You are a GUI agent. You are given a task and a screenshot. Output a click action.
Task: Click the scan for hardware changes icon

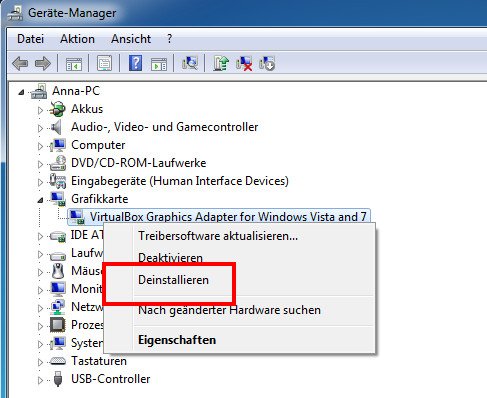[x=190, y=63]
